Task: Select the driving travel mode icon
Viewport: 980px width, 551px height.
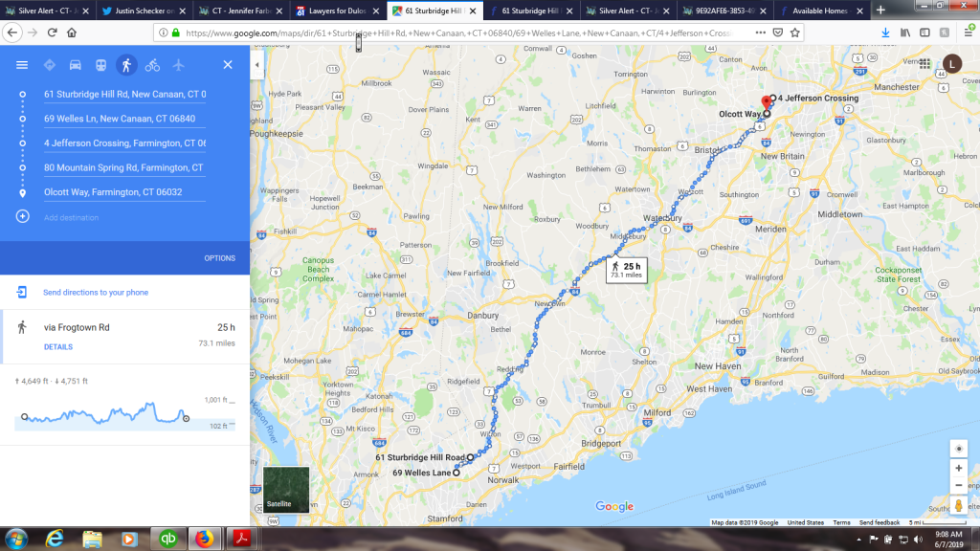Action: point(75,65)
